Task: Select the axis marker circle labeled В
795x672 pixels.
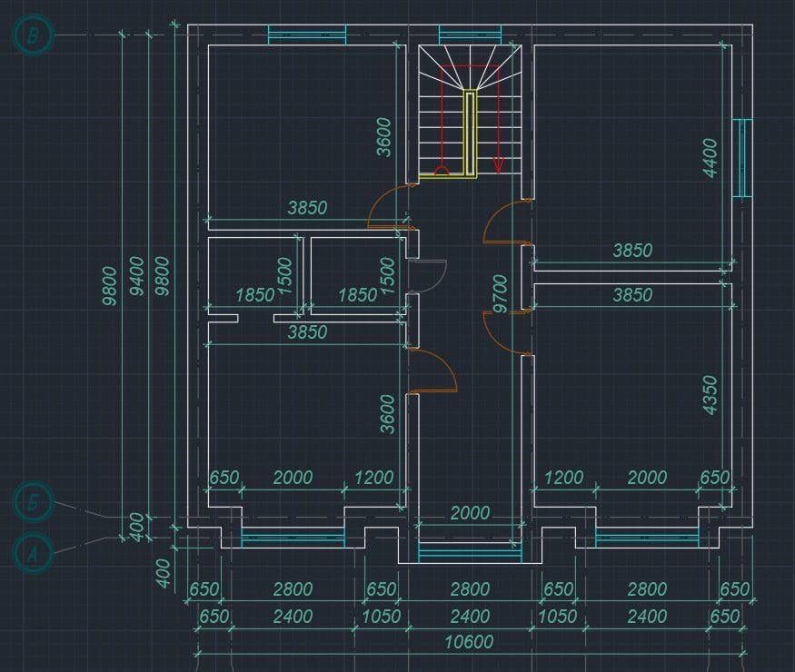Action: coord(34,35)
